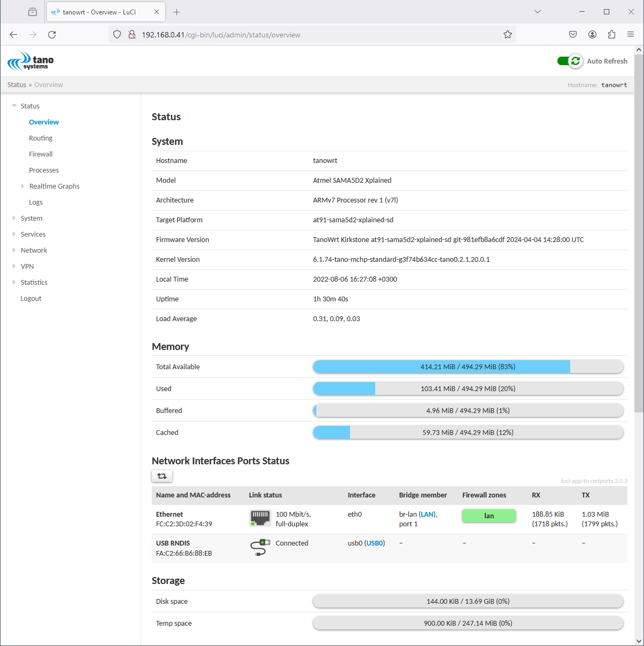Open the Logs page
644x646 pixels.
[x=36, y=202]
